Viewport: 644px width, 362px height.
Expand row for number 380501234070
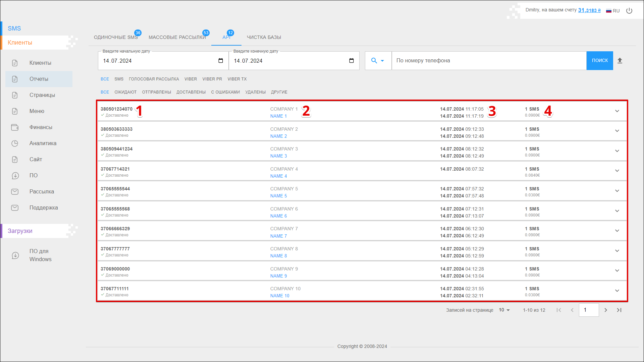coord(617,111)
